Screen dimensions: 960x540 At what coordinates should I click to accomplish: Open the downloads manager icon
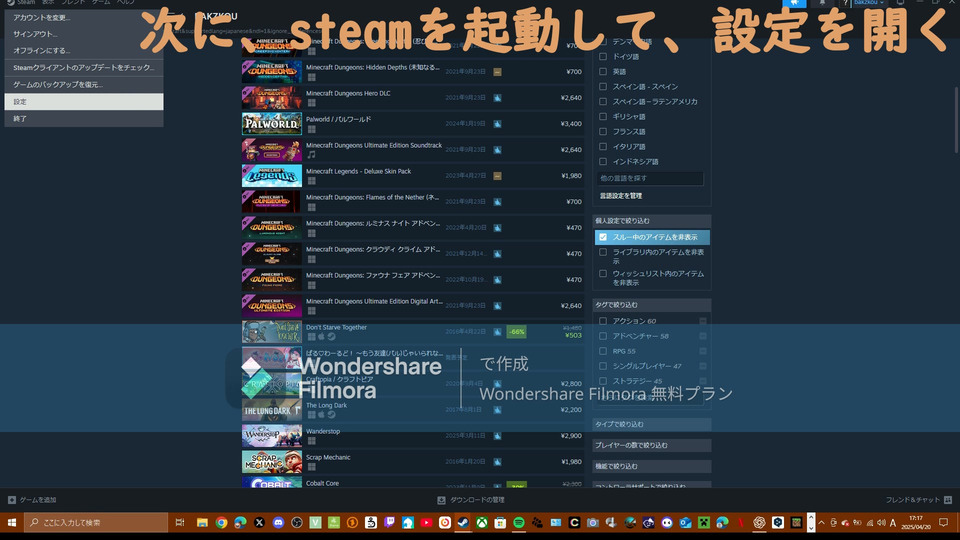(441, 500)
